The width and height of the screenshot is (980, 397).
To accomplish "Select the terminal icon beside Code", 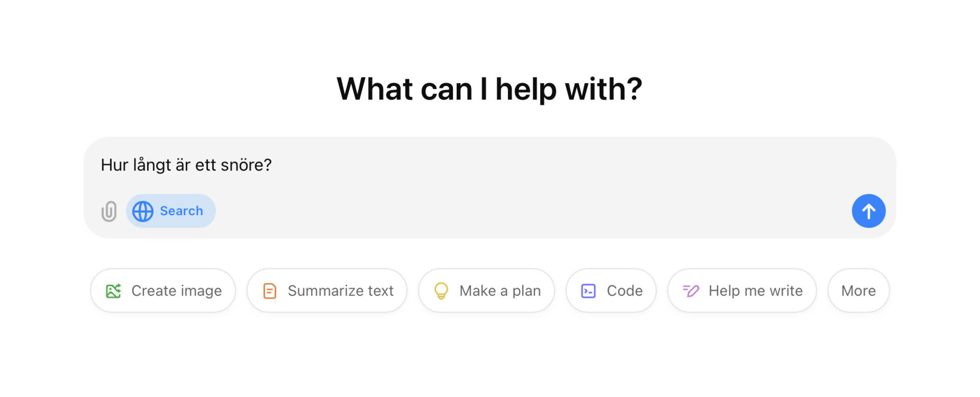I will pyautogui.click(x=589, y=290).
